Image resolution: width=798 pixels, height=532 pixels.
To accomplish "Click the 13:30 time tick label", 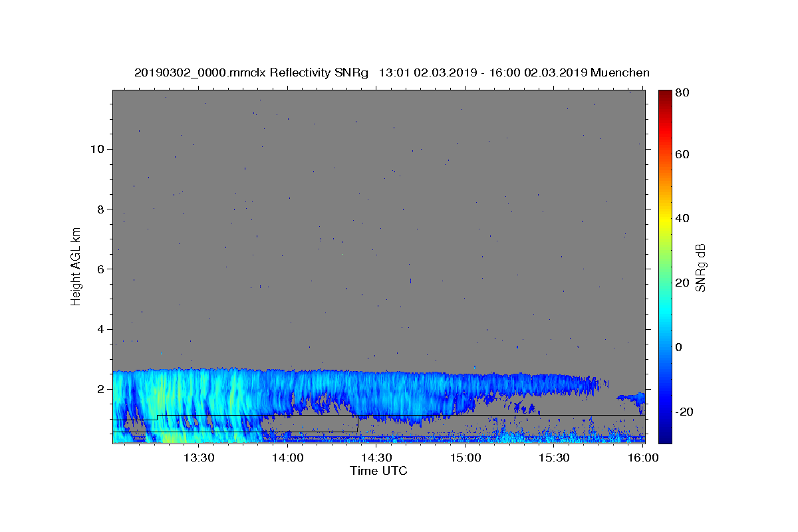I will [198, 458].
